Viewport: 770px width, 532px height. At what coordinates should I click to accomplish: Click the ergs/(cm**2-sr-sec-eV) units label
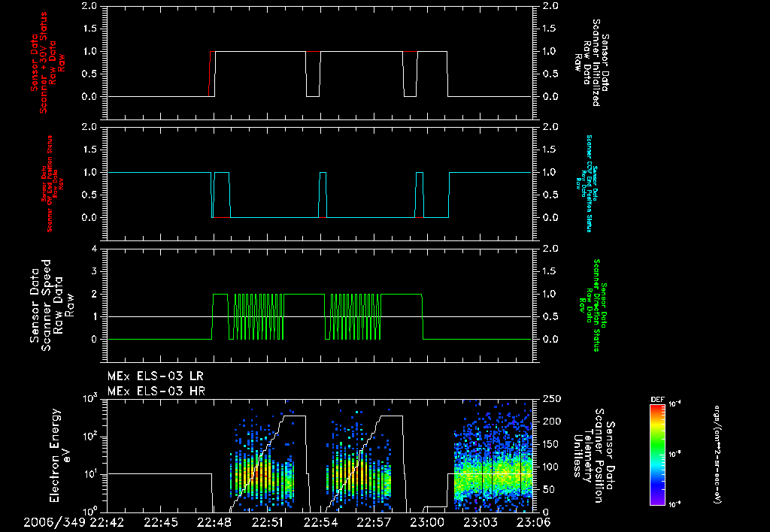717,455
